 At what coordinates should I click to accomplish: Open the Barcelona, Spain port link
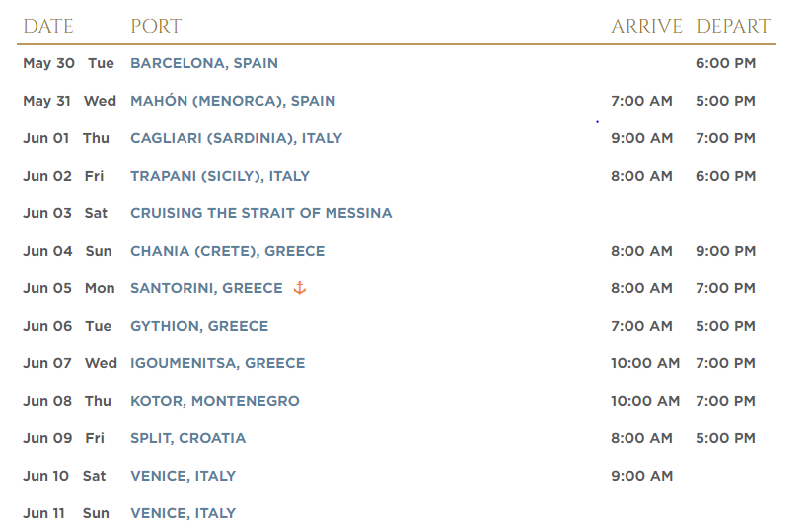[x=204, y=63]
